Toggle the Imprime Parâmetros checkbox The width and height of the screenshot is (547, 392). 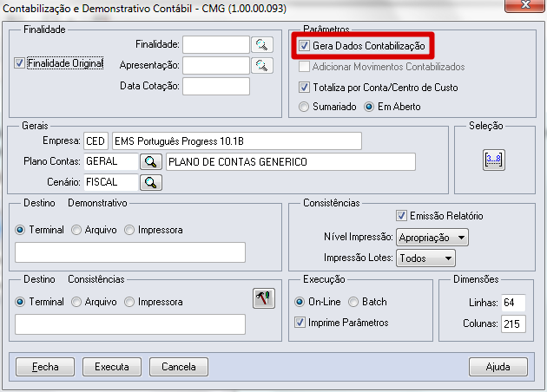pyautogui.click(x=300, y=322)
